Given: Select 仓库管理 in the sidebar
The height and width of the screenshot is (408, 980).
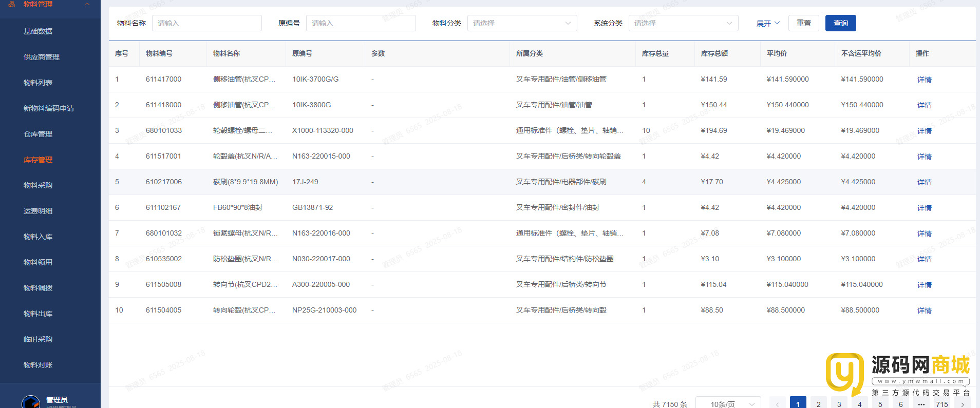Looking at the screenshot, I should (x=38, y=134).
